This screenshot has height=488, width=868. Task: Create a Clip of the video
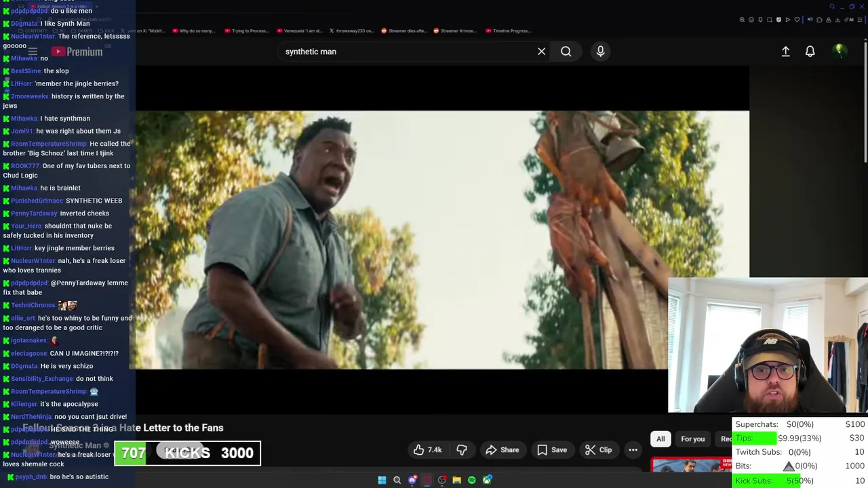pos(599,450)
